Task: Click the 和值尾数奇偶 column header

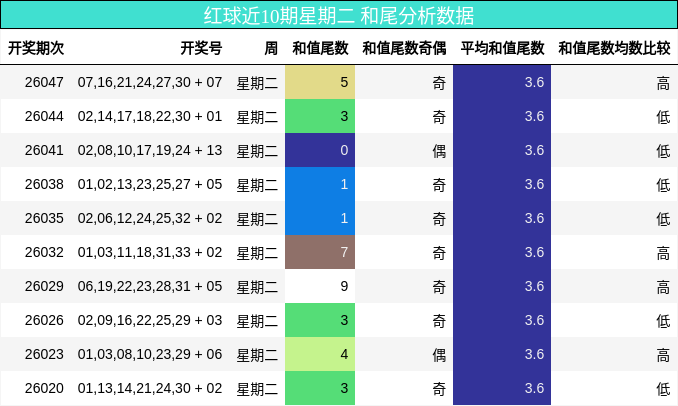Action: coord(404,48)
